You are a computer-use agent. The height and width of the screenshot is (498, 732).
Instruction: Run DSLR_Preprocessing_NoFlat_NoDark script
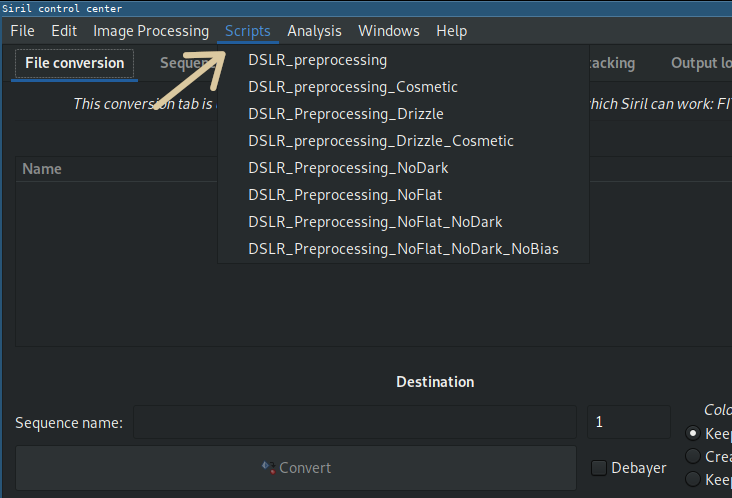[x=403, y=222]
